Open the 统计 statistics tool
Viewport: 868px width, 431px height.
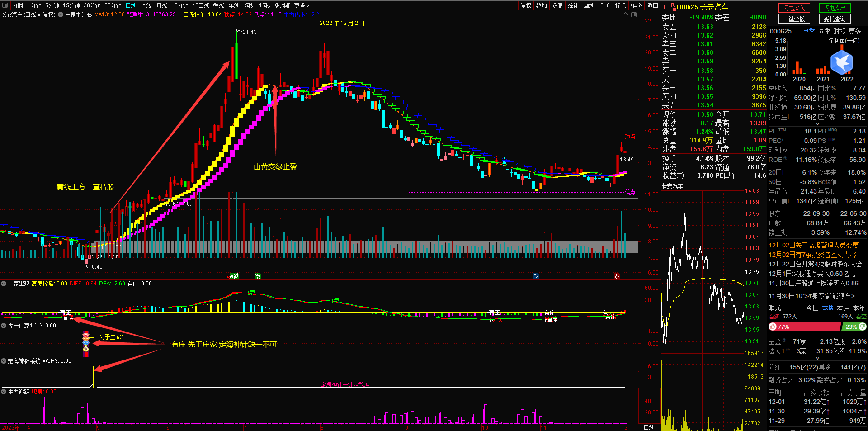pyautogui.click(x=573, y=5)
